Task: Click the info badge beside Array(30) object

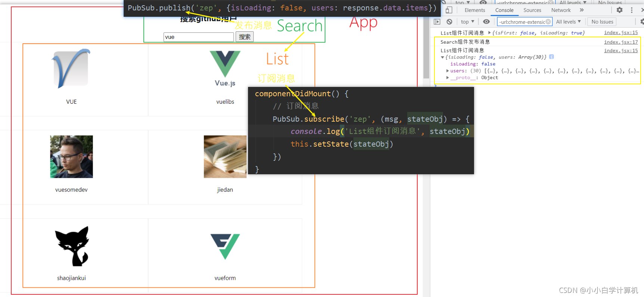Action: pos(551,57)
